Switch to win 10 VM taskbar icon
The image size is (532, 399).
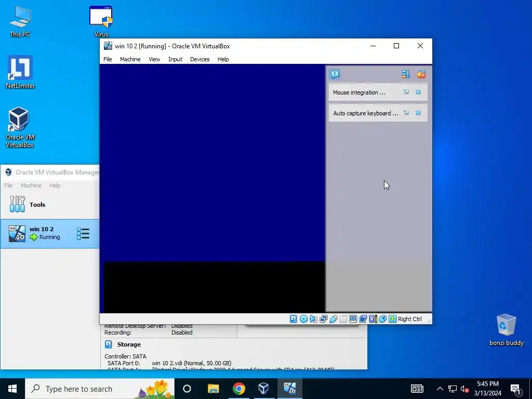tap(290, 389)
